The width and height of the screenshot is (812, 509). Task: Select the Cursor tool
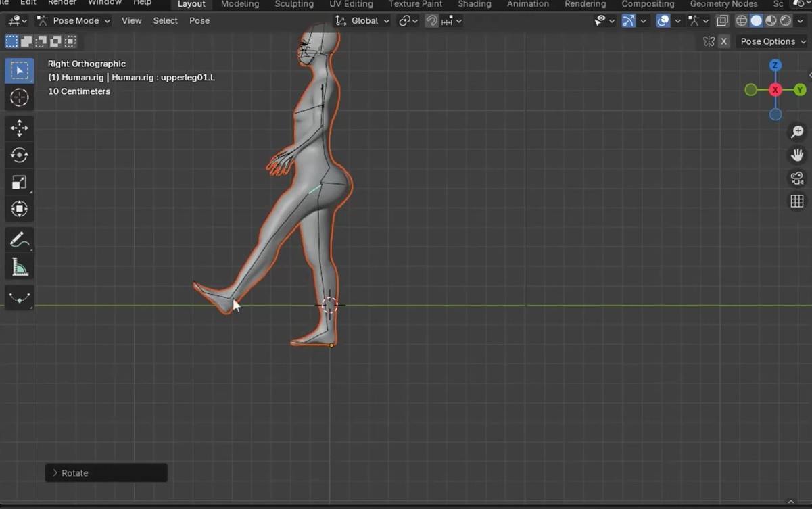pos(19,98)
